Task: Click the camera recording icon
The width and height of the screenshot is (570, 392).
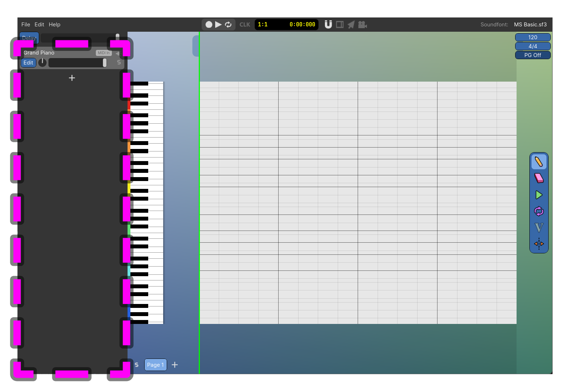Action: pos(362,25)
